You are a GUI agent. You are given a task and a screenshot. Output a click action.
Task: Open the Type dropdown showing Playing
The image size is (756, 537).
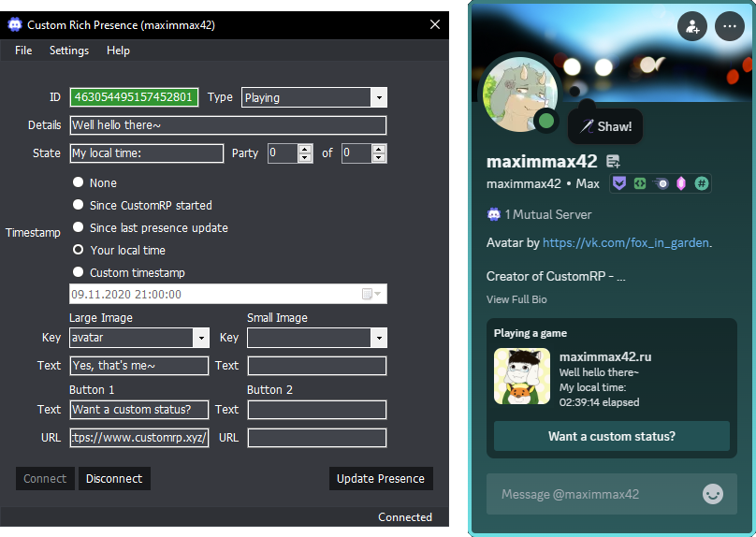pos(379,97)
